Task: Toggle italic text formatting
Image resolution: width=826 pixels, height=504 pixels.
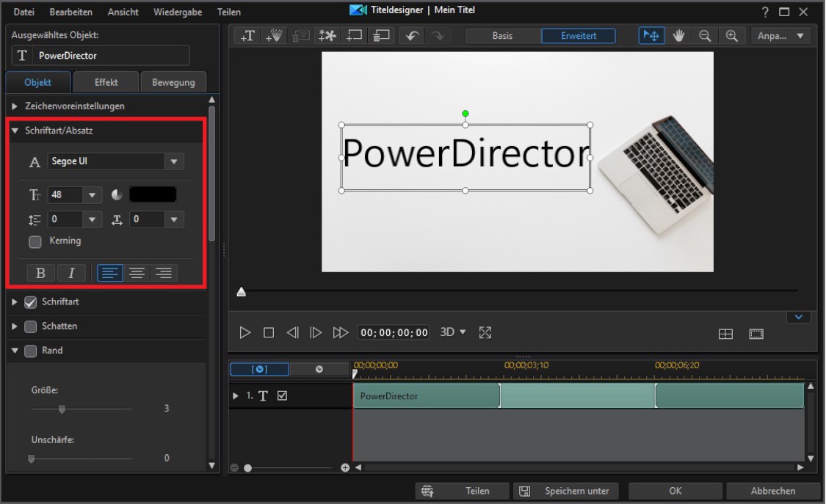Action: (71, 273)
